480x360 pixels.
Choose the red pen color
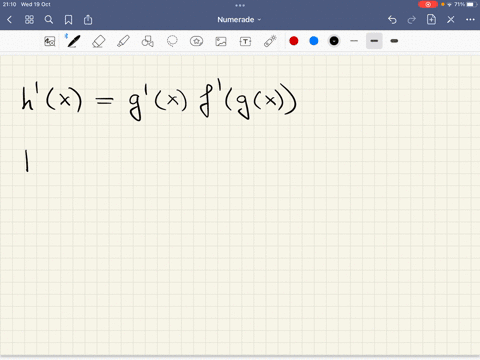tap(294, 41)
